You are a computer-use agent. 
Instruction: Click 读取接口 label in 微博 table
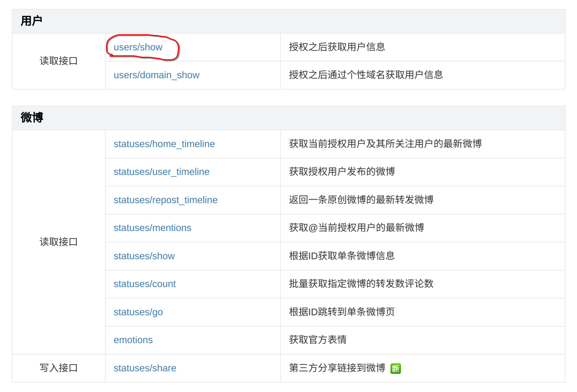point(59,242)
